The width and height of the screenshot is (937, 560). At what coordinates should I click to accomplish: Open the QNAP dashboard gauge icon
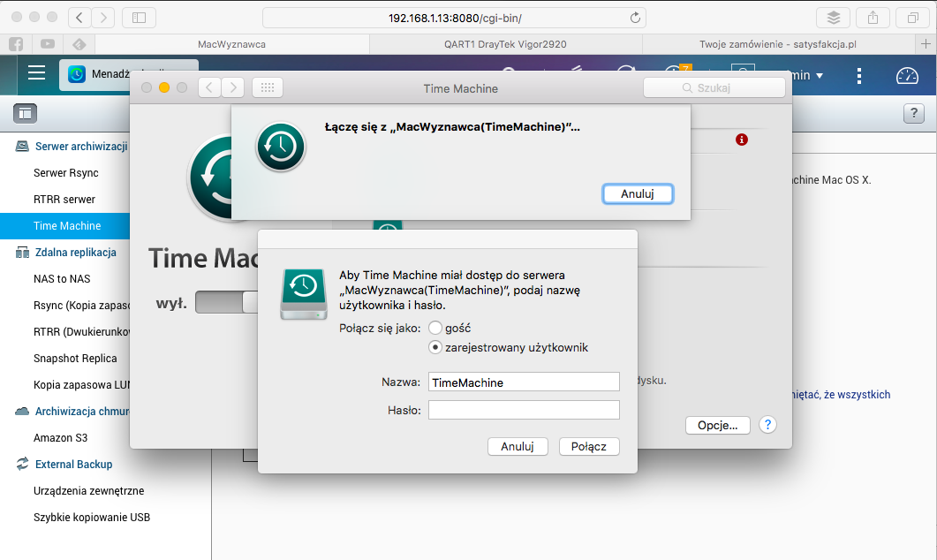(x=907, y=75)
